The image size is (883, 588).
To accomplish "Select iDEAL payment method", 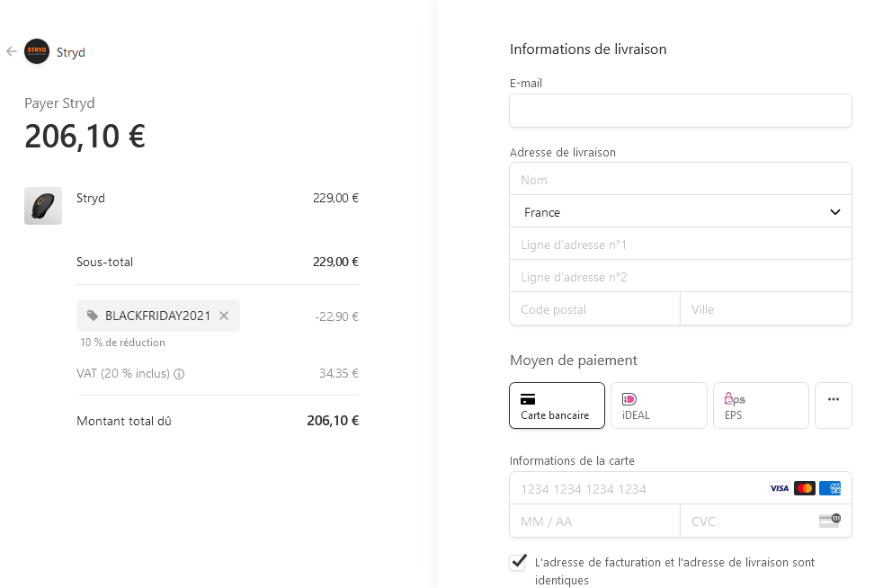I will click(x=658, y=405).
